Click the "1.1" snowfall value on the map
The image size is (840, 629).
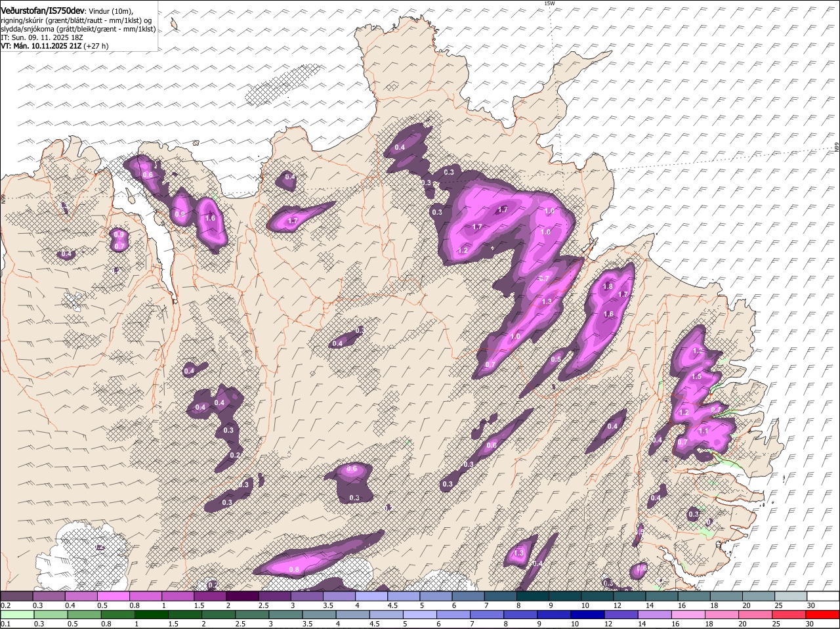click(x=703, y=431)
